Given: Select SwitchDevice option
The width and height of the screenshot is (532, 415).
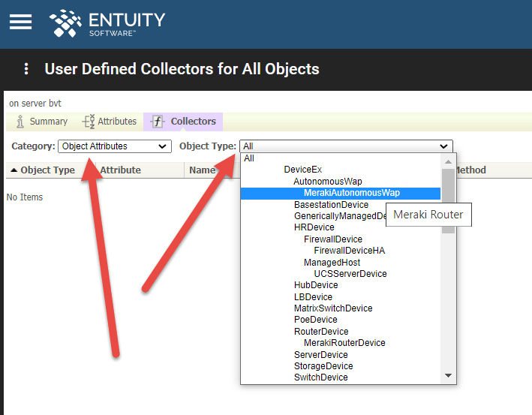Looking at the screenshot, I should [x=341, y=377].
